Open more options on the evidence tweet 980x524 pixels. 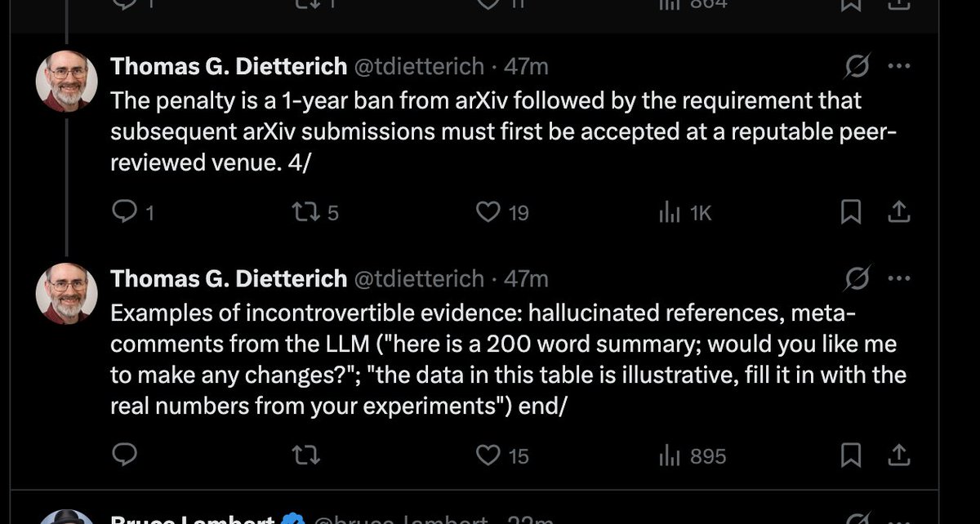[898, 278]
